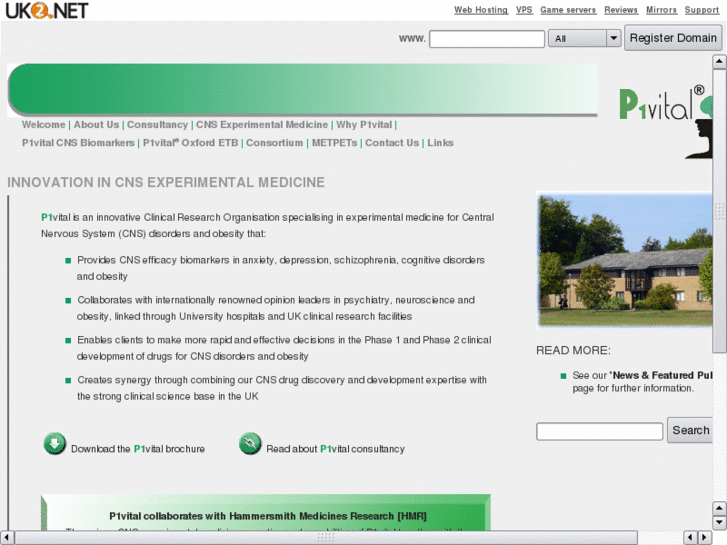The width and height of the screenshot is (727, 545).
Task: Click the horizontal scrollbar thumb
Action: (326, 538)
